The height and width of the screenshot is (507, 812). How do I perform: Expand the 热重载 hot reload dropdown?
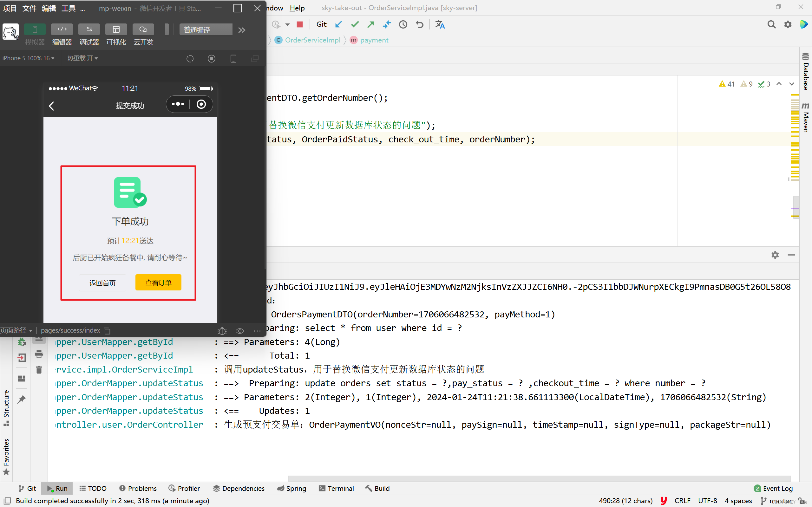pos(82,58)
